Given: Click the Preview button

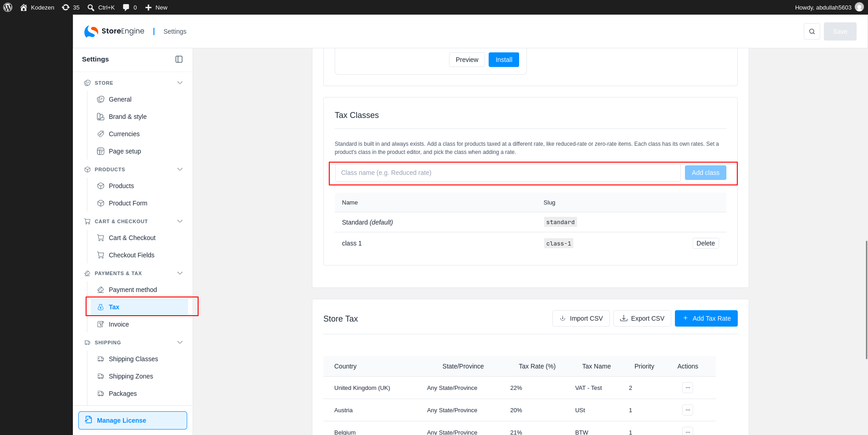Looking at the screenshot, I should tap(467, 60).
